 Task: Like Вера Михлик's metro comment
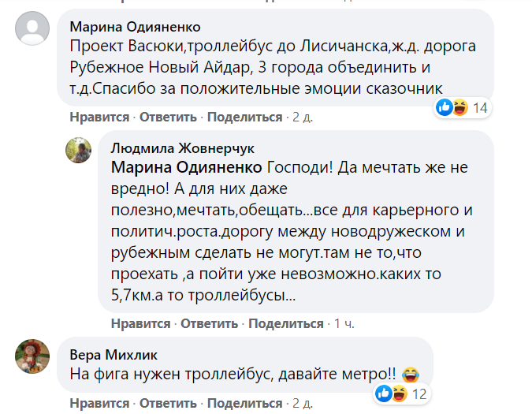[99, 403]
